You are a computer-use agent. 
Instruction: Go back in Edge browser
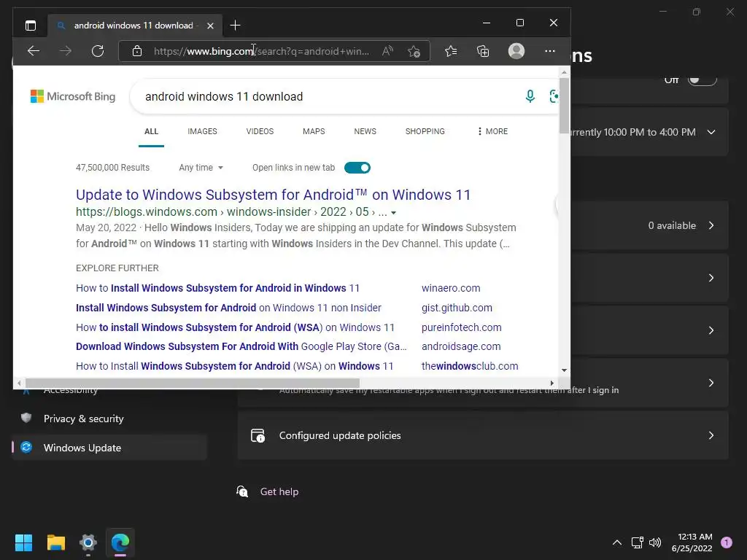click(x=34, y=51)
